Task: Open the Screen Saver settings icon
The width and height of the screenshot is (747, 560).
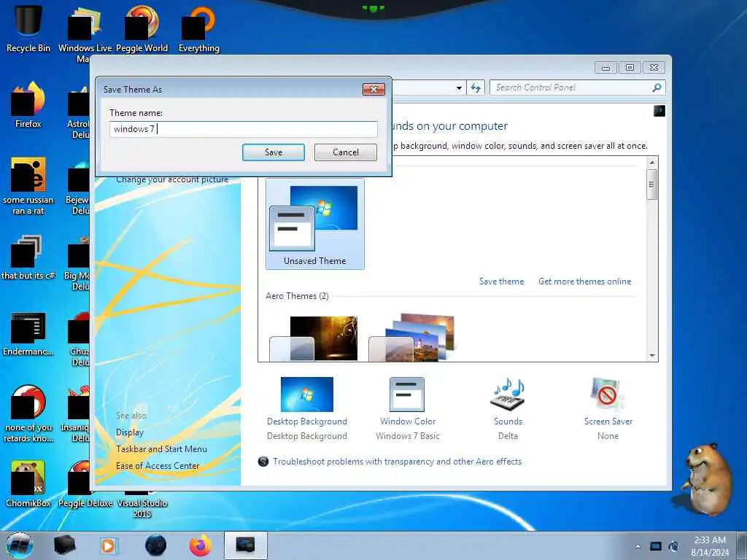Action: pos(608,394)
